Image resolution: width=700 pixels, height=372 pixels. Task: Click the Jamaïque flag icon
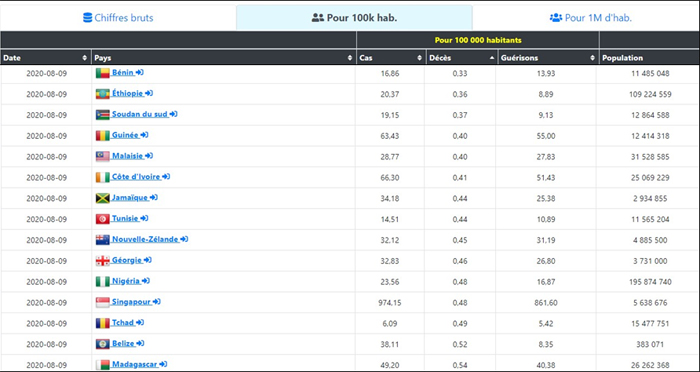[103, 198]
